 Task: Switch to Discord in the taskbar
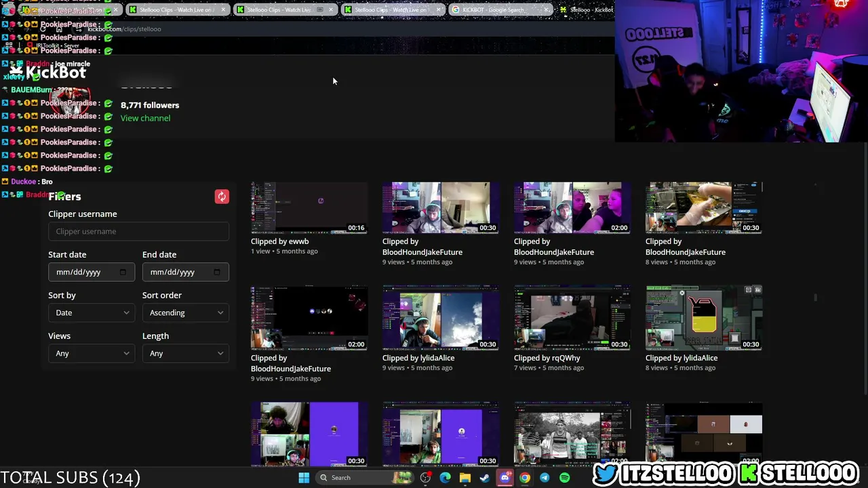[x=505, y=478]
